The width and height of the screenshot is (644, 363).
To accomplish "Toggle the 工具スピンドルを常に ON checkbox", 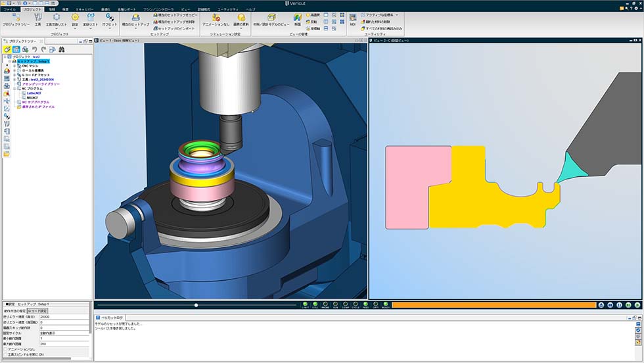I will click(6, 356).
